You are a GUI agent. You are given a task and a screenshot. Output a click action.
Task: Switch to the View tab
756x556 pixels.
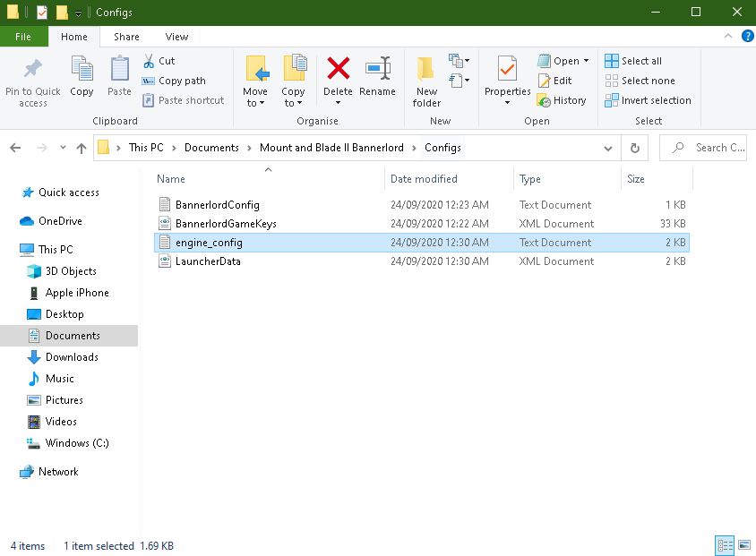pyautogui.click(x=176, y=37)
